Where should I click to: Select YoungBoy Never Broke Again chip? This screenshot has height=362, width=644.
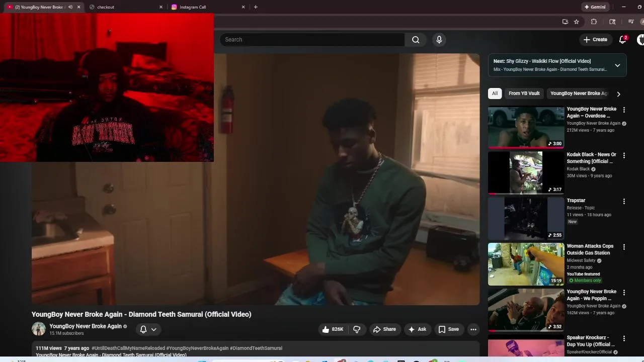click(579, 94)
